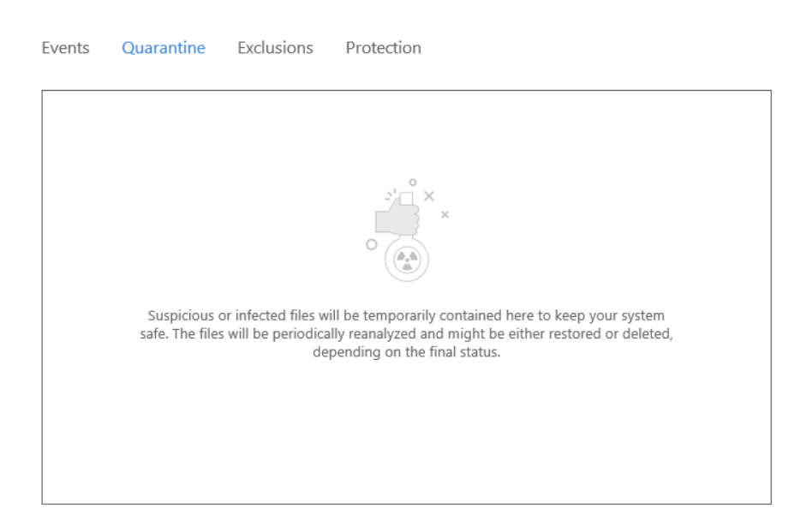Go to the Protection tab
The image size is (812, 527).
click(x=383, y=48)
